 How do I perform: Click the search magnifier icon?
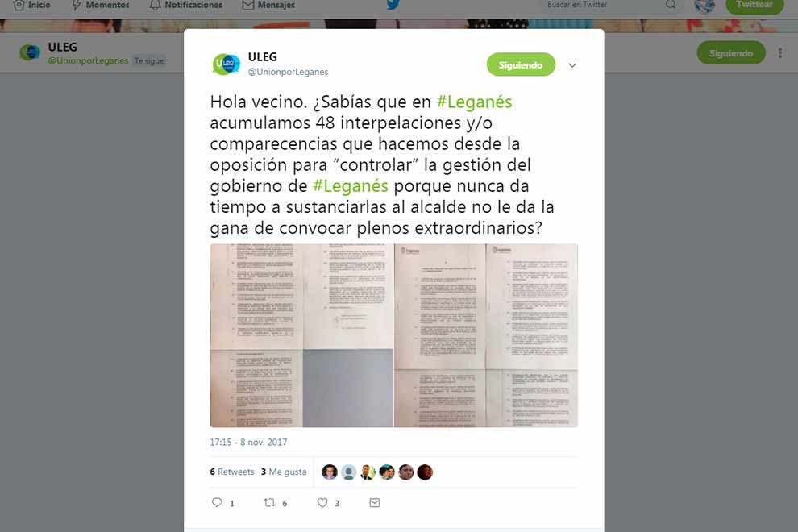(x=671, y=5)
